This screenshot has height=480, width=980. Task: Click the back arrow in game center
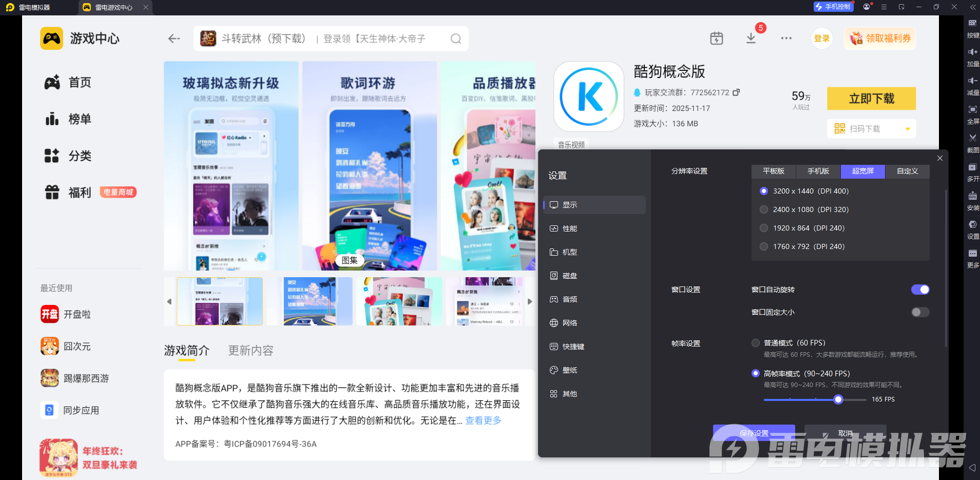point(174,39)
